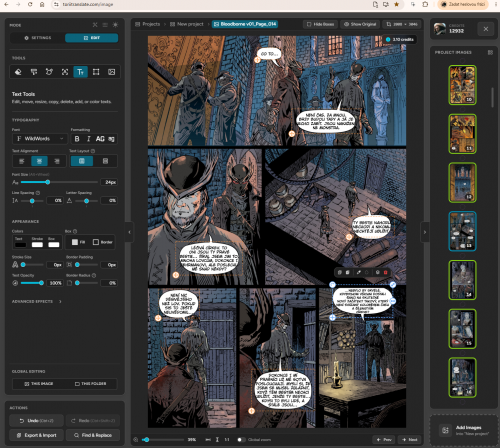Image resolution: width=500 pixels, height=448 pixels.
Task: Click edit pencil icon in floating text toolbar
Action: pos(359,272)
